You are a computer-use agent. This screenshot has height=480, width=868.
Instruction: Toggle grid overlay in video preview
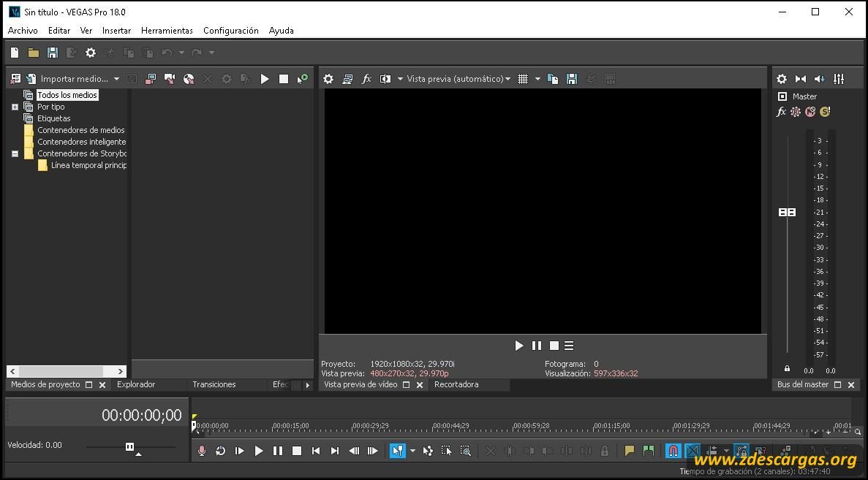pyautogui.click(x=523, y=79)
